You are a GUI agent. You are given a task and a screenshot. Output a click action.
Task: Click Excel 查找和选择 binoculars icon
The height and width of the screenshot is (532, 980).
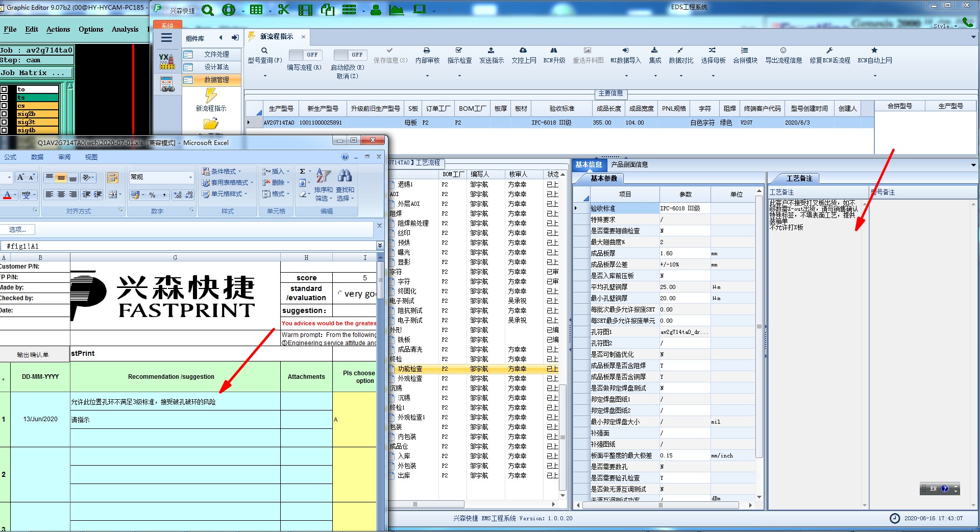click(x=345, y=176)
